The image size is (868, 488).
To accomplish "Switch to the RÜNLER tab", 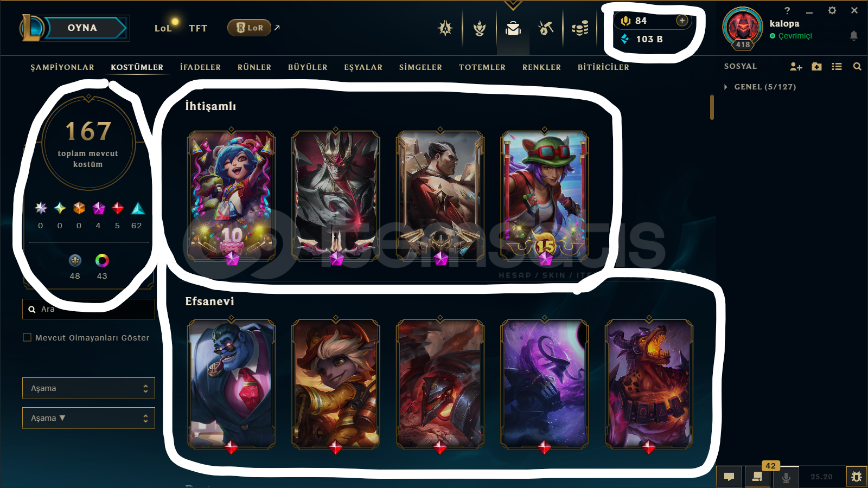I will pyautogui.click(x=254, y=67).
